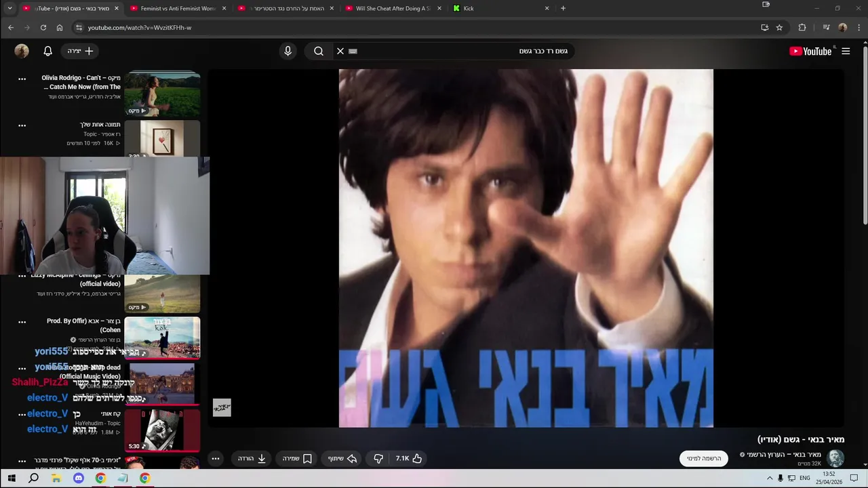868x488 pixels.
Task: Open the Chrome extensions puzzle icon
Action: tap(802, 28)
